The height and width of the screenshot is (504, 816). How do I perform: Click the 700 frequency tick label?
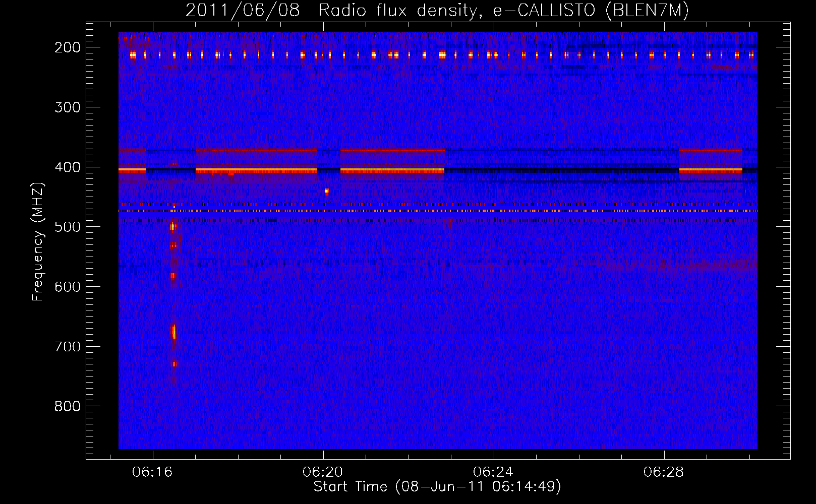click(68, 347)
